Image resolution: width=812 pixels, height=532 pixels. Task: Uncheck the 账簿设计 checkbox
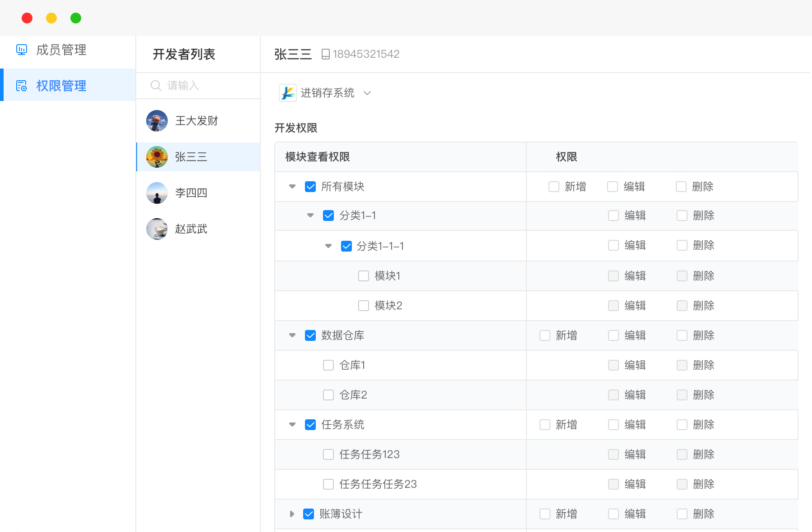coord(309,514)
